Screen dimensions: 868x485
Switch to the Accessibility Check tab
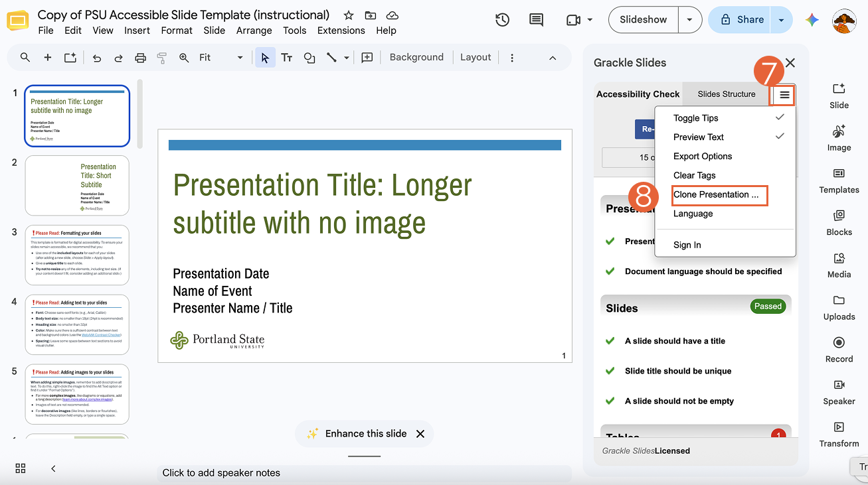(638, 94)
